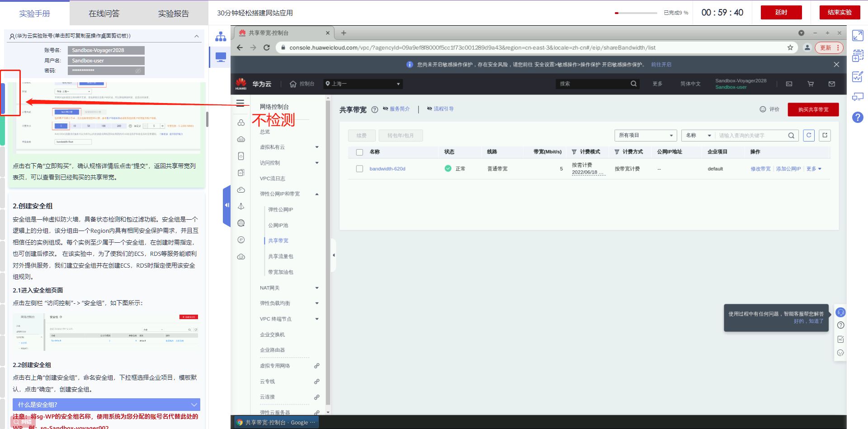Screen dimensions: 868x429
Task: Go back in browser history
Action: [x=240, y=47]
